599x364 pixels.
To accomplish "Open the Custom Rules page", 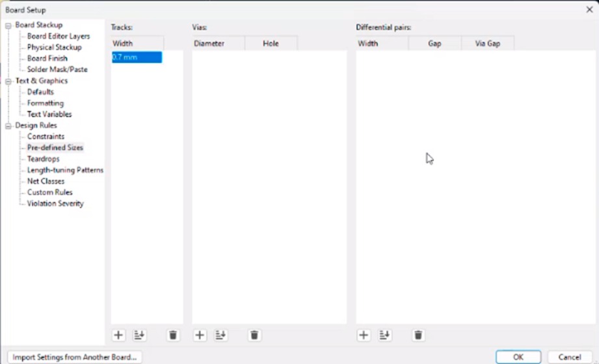I will click(x=49, y=192).
